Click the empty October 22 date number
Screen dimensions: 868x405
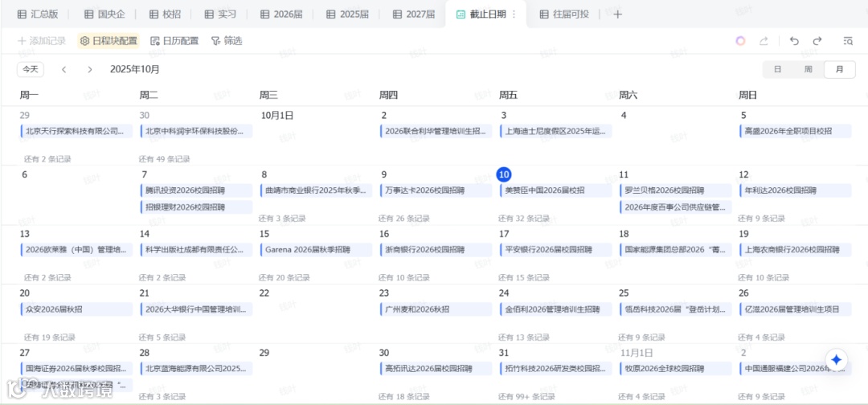(x=264, y=293)
